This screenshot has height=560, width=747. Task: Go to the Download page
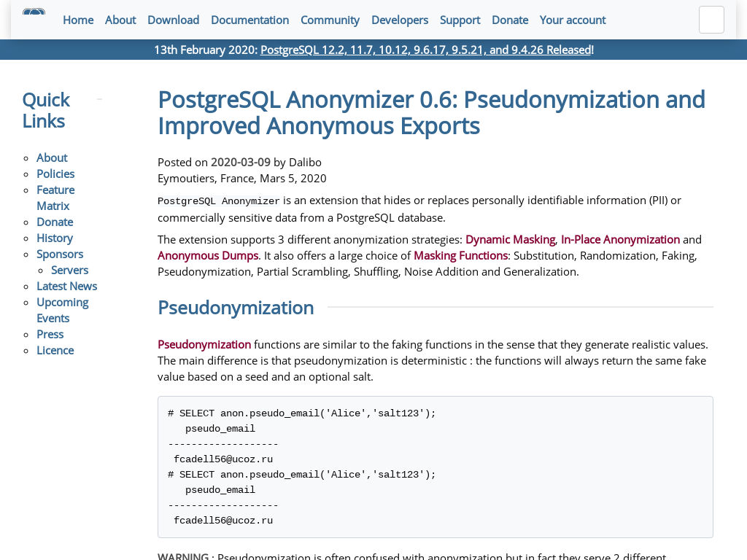click(x=174, y=20)
